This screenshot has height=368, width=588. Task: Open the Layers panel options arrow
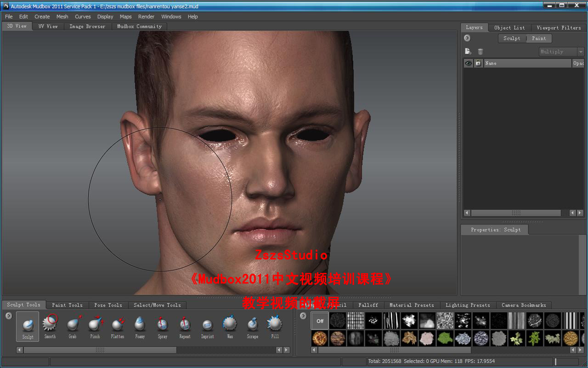(x=467, y=38)
